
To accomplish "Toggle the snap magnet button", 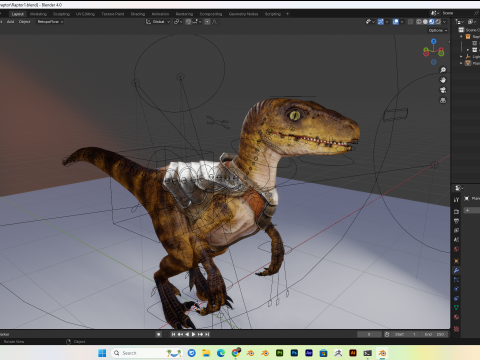I will [x=188, y=22].
